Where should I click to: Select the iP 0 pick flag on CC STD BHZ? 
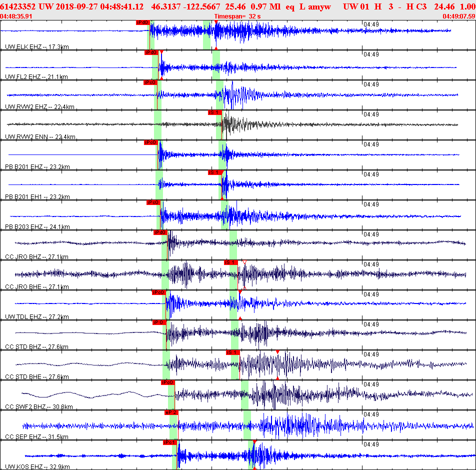click(159, 322)
